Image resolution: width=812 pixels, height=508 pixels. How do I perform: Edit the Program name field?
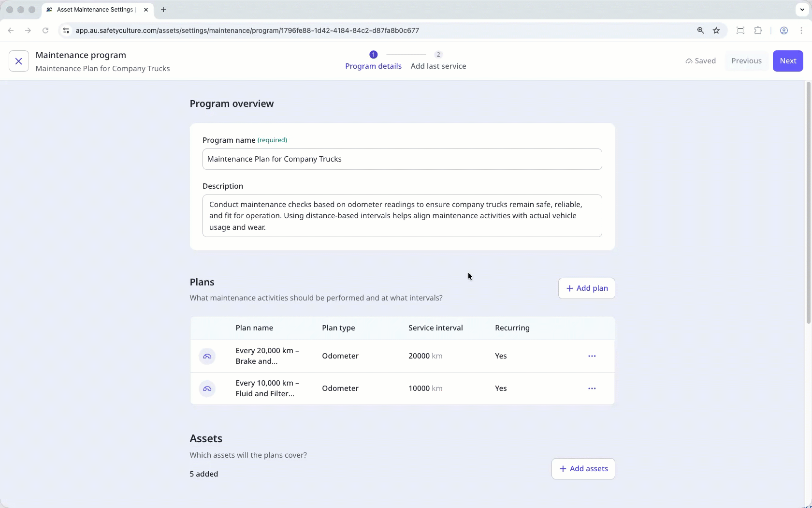click(x=402, y=159)
